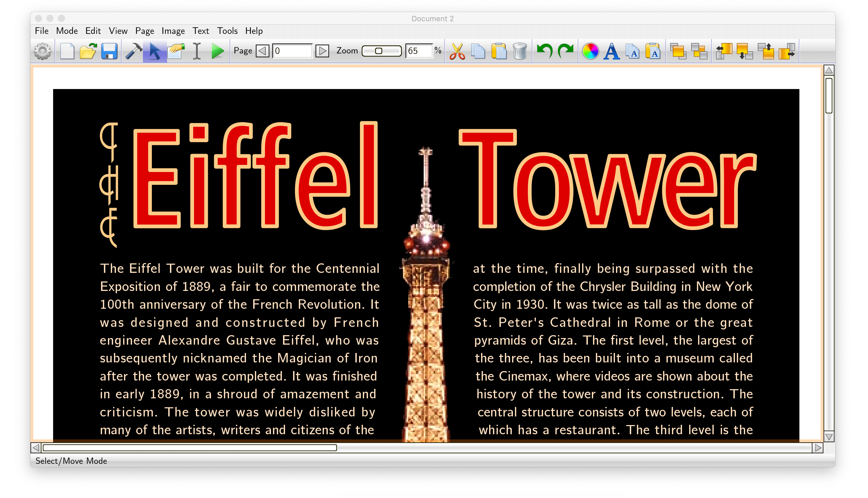
Task: Open the Mode menu
Action: click(67, 31)
